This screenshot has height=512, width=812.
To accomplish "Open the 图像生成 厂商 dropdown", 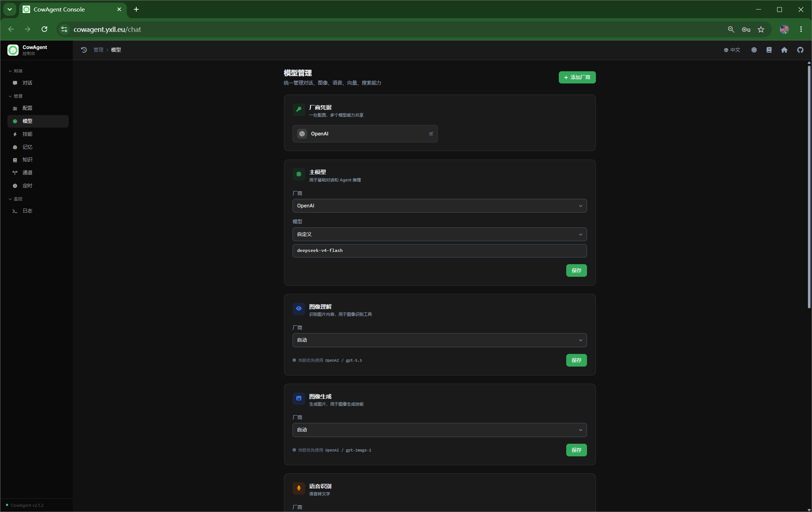I will coord(440,430).
